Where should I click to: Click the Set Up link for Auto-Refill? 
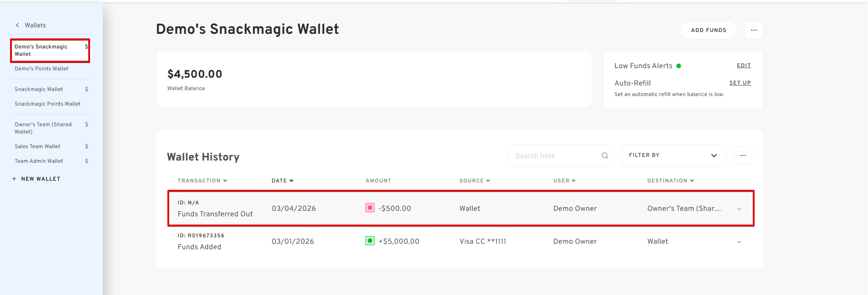pos(739,83)
